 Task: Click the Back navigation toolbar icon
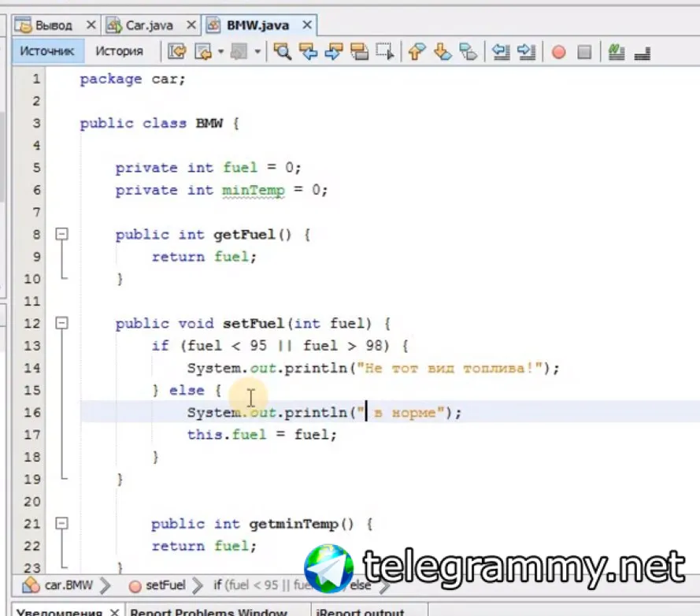204,51
